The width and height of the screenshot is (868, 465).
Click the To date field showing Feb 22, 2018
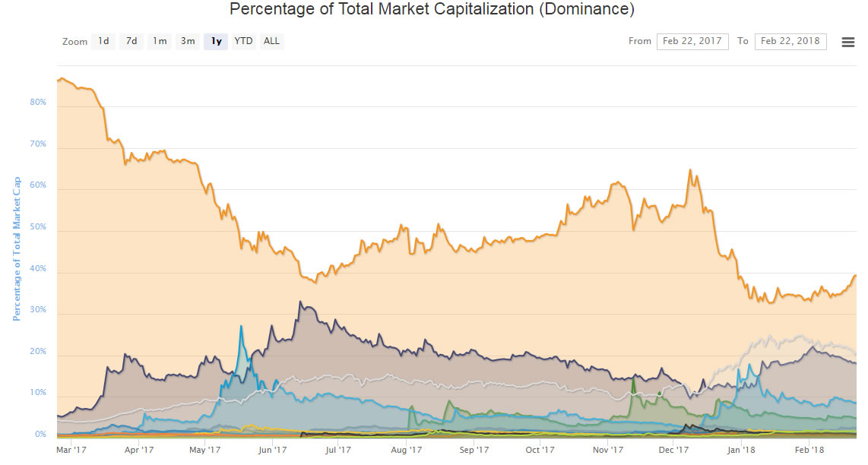coord(790,41)
